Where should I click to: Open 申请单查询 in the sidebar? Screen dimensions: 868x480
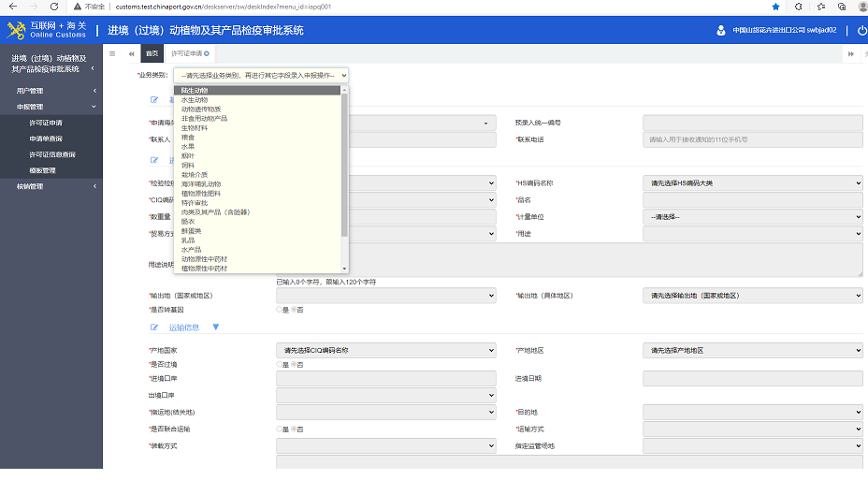tap(46, 139)
